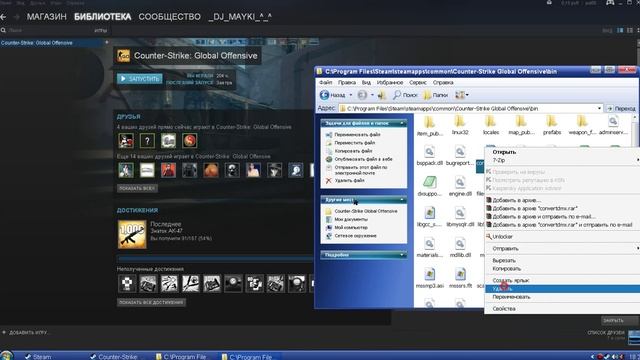The width and height of the screenshot is (640, 360).
Task: Select the libgcc_s file icon
Action: [x=429, y=217]
